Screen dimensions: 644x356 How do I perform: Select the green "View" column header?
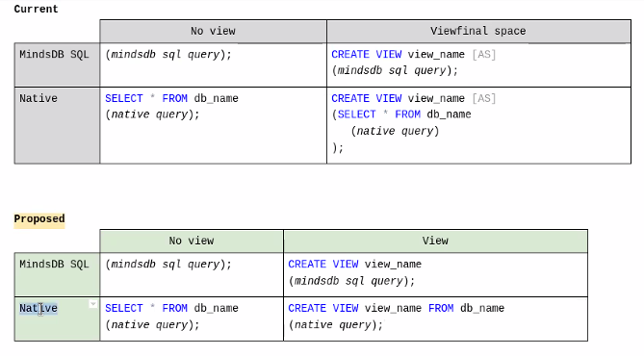(x=435, y=242)
